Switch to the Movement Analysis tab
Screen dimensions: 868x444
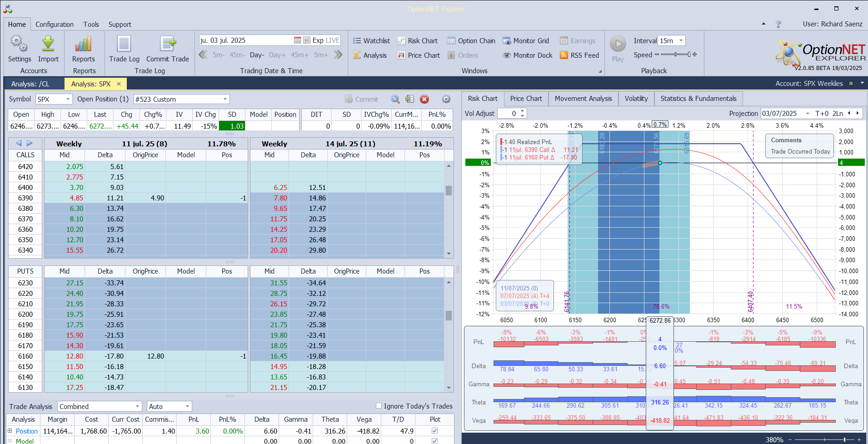tap(583, 99)
